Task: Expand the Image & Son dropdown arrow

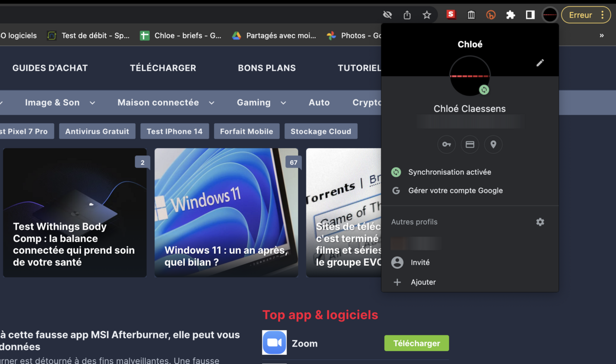Action: [x=92, y=103]
